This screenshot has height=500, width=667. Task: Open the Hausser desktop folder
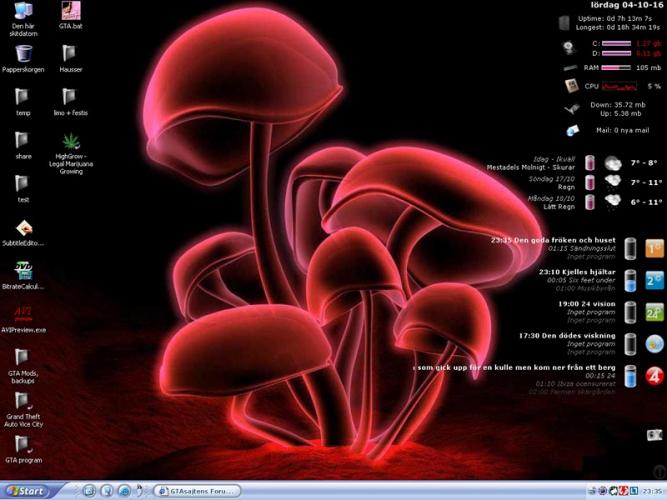point(70,53)
